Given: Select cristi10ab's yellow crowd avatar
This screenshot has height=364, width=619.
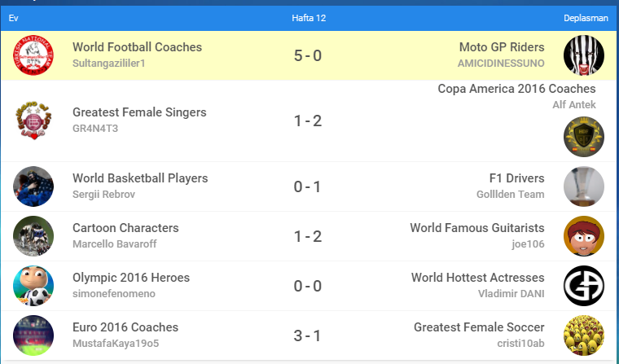Looking at the screenshot, I should click(x=583, y=335).
